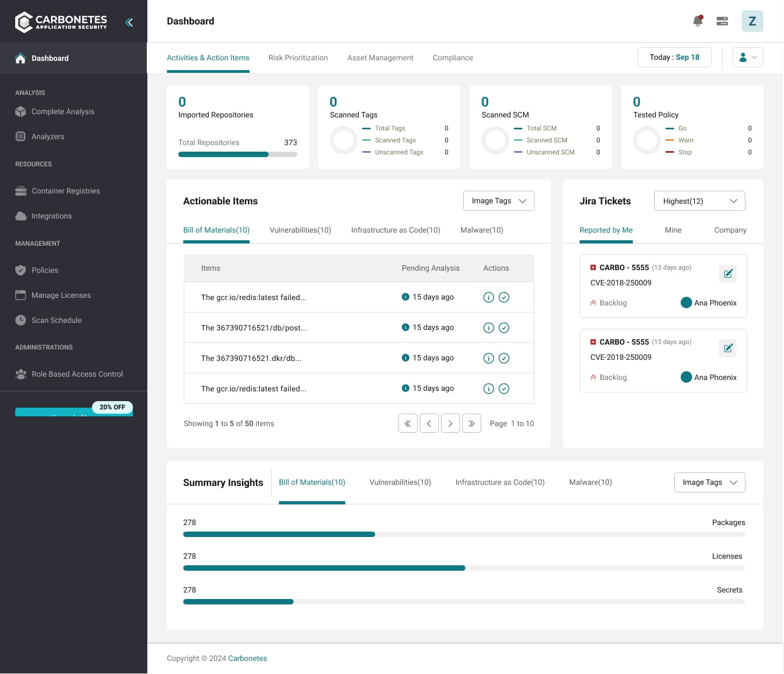The width and height of the screenshot is (784, 674).
Task: Click the Secrets progress bar
Action: 464,602
